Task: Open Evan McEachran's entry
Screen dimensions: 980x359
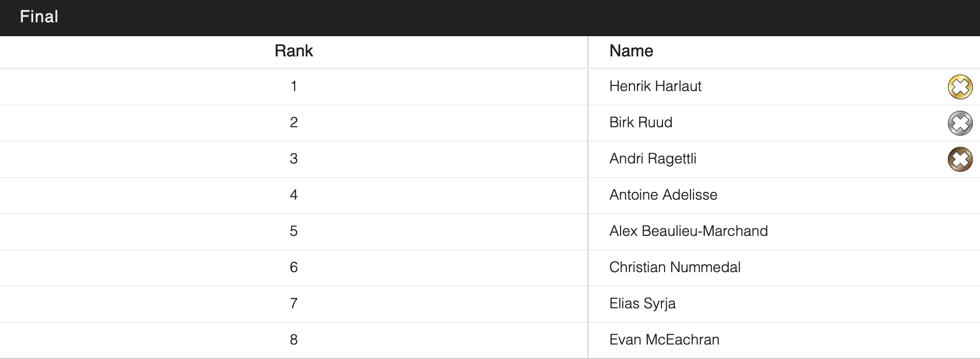Action: (x=664, y=340)
